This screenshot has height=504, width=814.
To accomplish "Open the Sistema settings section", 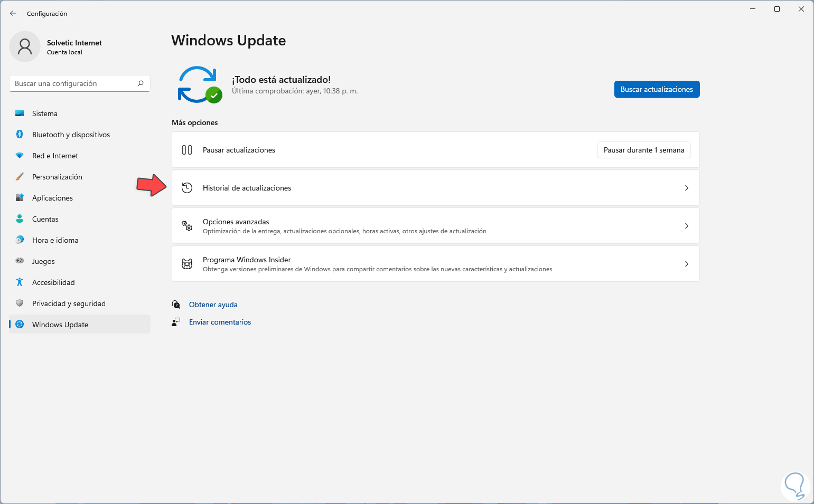I will 80,113.
